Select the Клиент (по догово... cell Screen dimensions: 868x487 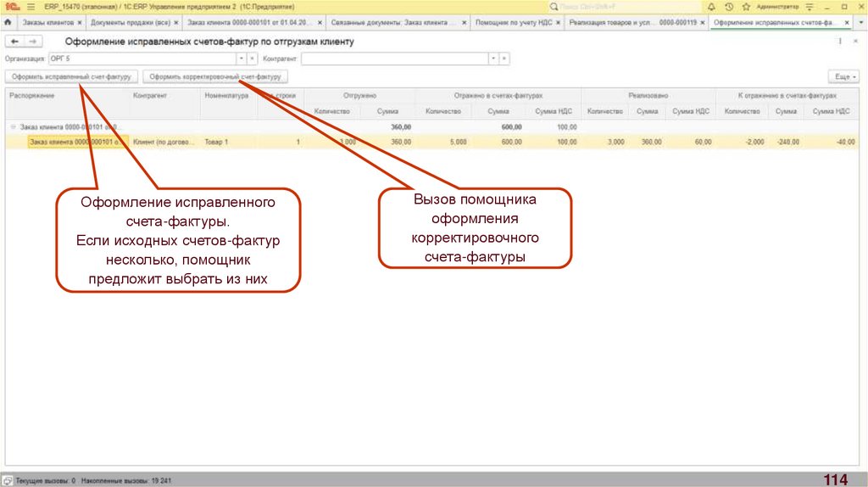click(164, 143)
